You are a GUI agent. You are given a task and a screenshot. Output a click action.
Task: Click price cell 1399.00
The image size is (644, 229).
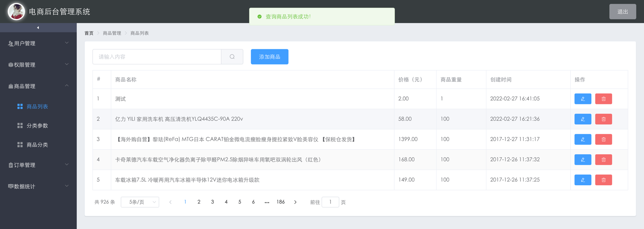click(408, 139)
